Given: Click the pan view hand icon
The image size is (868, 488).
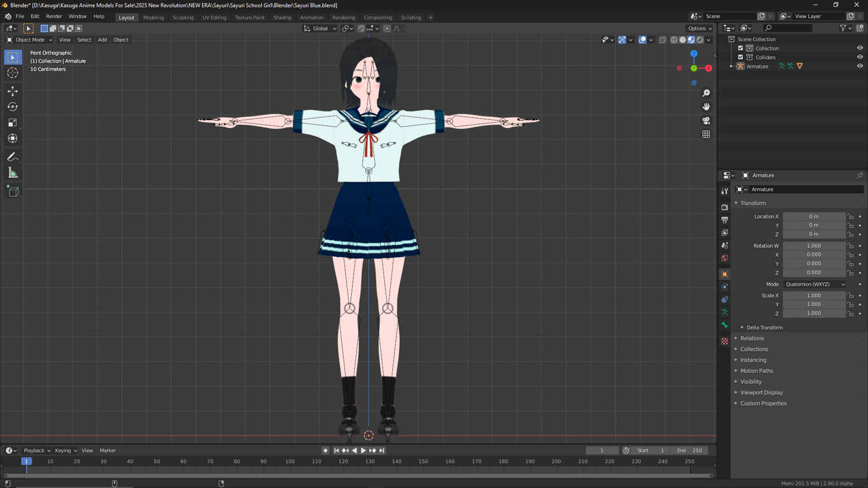Looking at the screenshot, I should (x=706, y=106).
